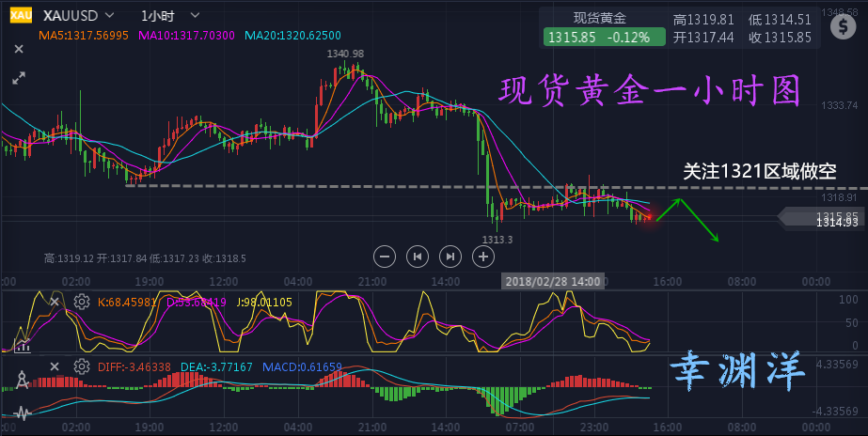The width and height of the screenshot is (868, 436).
Task: Select the drawing compass tool icon
Action: pyautogui.click(x=21, y=379)
